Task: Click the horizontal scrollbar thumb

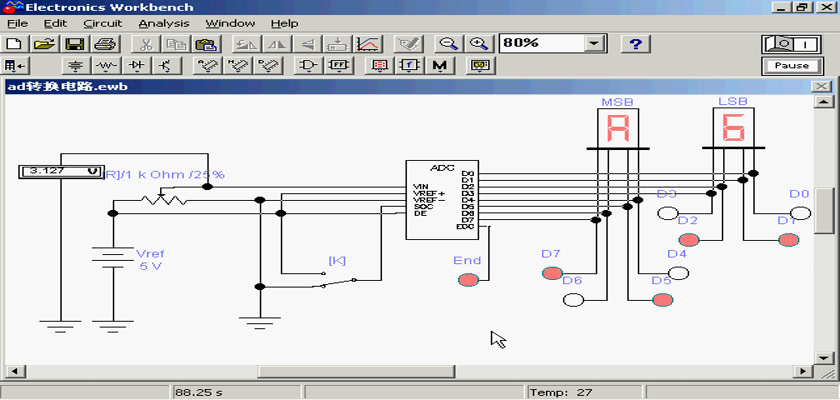Action: point(357,371)
